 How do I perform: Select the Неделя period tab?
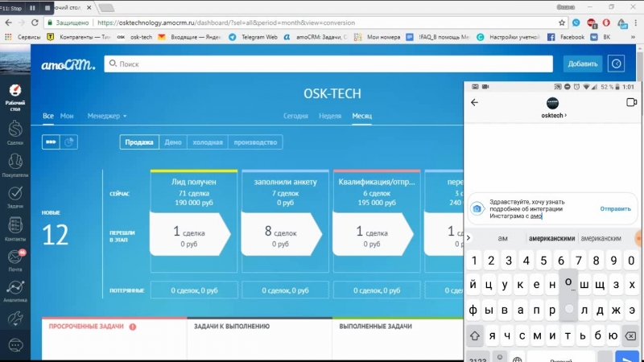pos(330,116)
